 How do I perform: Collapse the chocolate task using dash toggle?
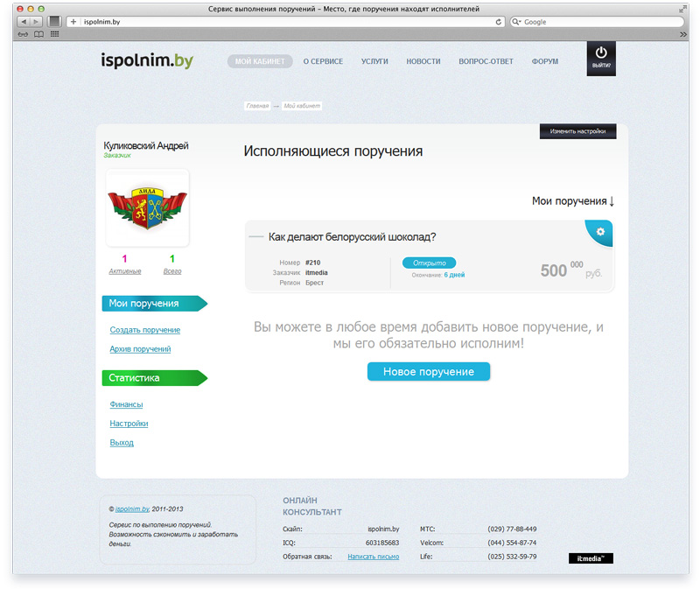point(255,236)
